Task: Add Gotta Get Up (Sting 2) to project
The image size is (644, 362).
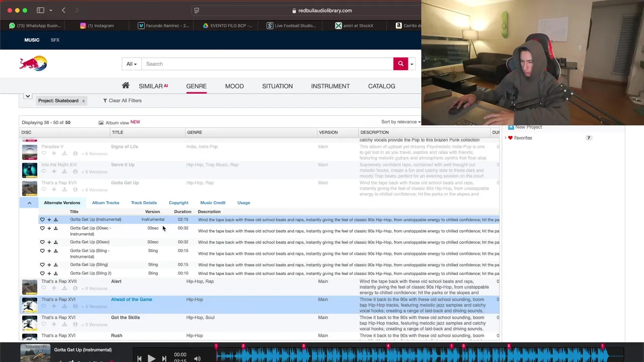Action: coord(49,274)
